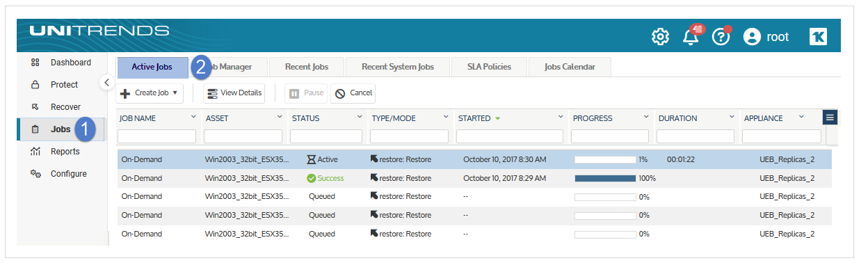Screen dimensions: 868x272
Task: Click the APPLIANCE filter field
Action: click(782, 136)
